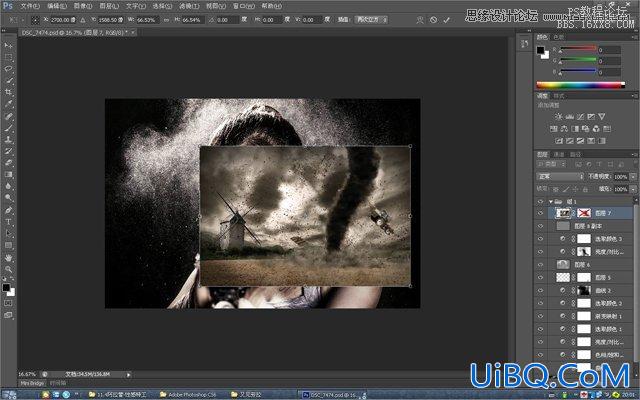The height and width of the screenshot is (400, 640).
Task: Open the 图像 (Image) menu
Action: coord(83,6)
